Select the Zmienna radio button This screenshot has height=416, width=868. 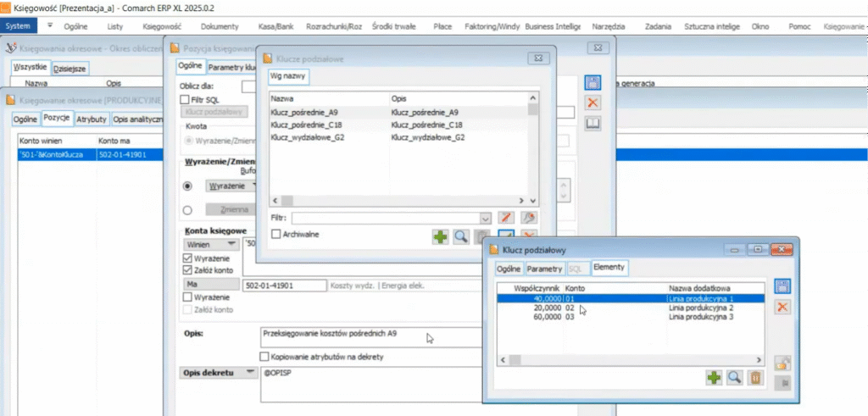187,210
